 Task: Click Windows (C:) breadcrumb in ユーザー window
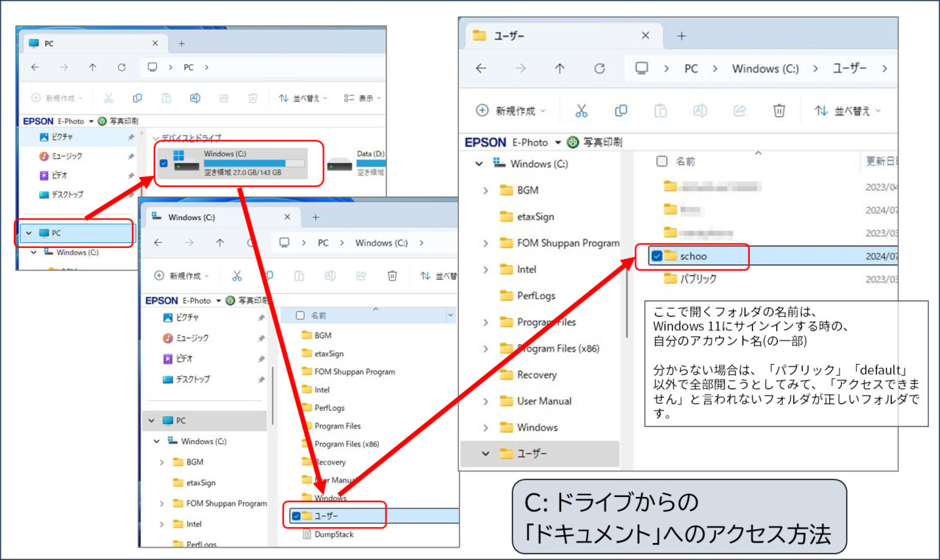click(765, 68)
